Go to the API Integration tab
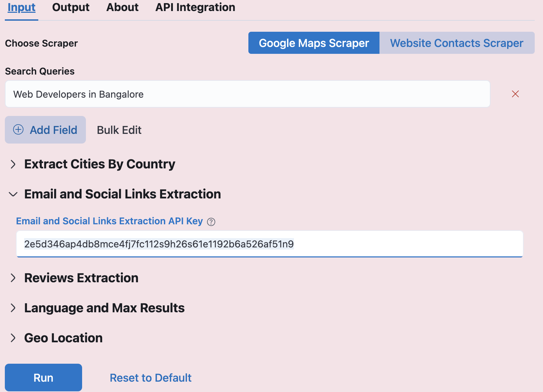Viewport: 543px width, 392px height. 195,7
